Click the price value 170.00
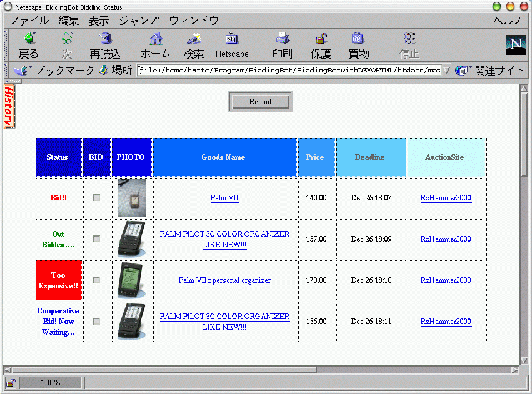The height and width of the screenshot is (394, 532). (316, 280)
